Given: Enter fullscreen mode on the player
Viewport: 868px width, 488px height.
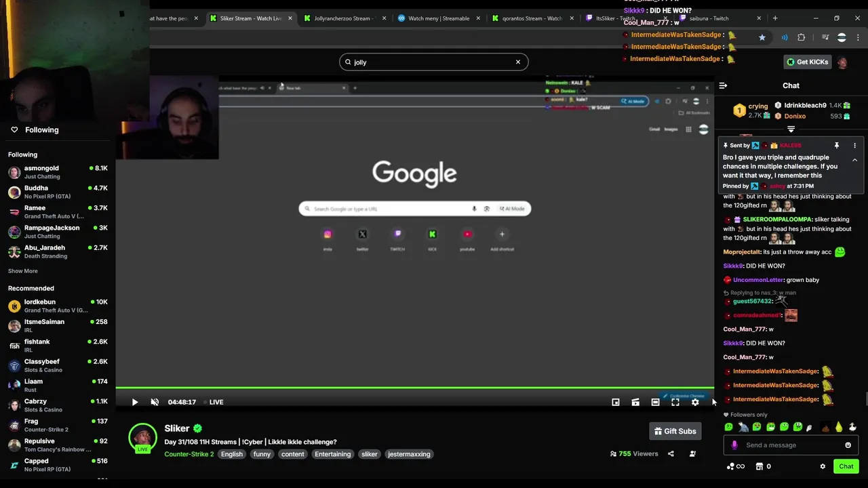Looking at the screenshot, I should tap(675, 402).
